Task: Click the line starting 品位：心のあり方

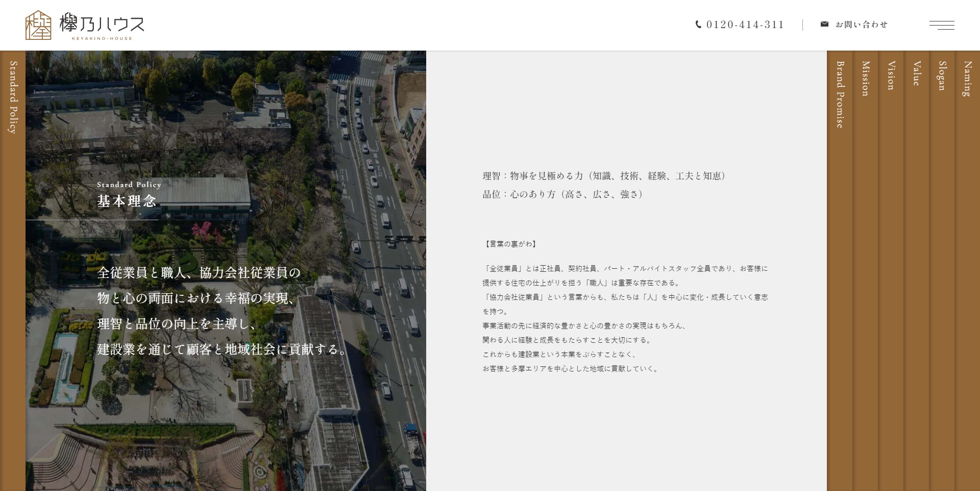Action: [563, 194]
